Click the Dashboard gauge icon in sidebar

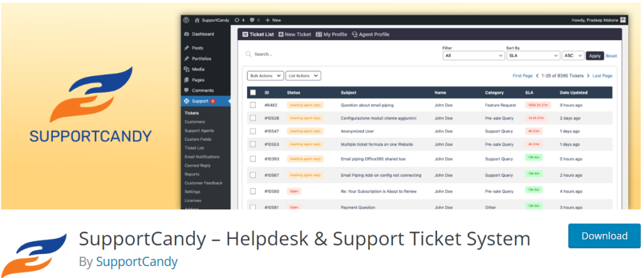point(187,34)
